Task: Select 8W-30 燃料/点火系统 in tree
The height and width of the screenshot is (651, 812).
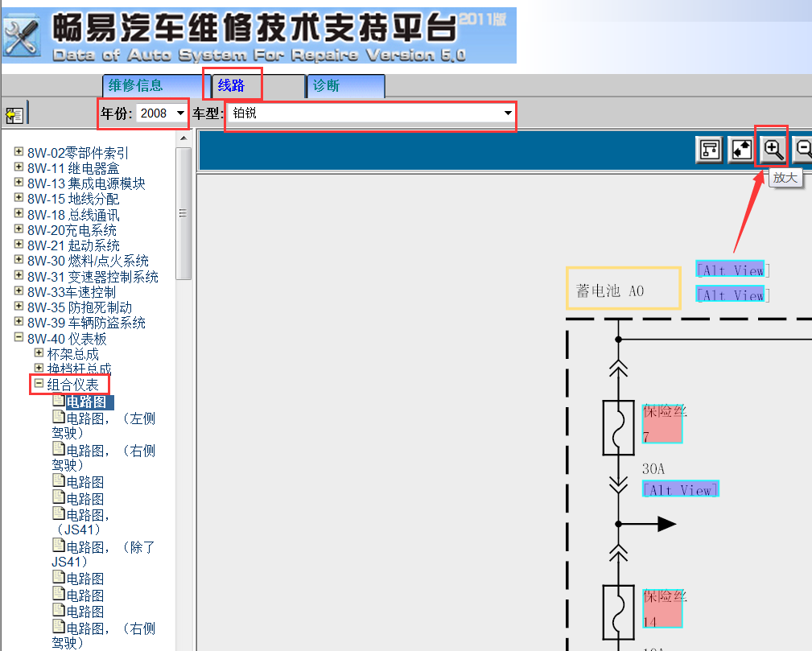Action: click(x=88, y=261)
